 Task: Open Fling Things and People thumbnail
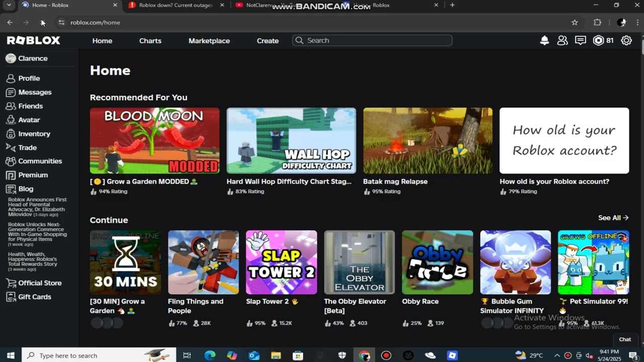(203, 262)
